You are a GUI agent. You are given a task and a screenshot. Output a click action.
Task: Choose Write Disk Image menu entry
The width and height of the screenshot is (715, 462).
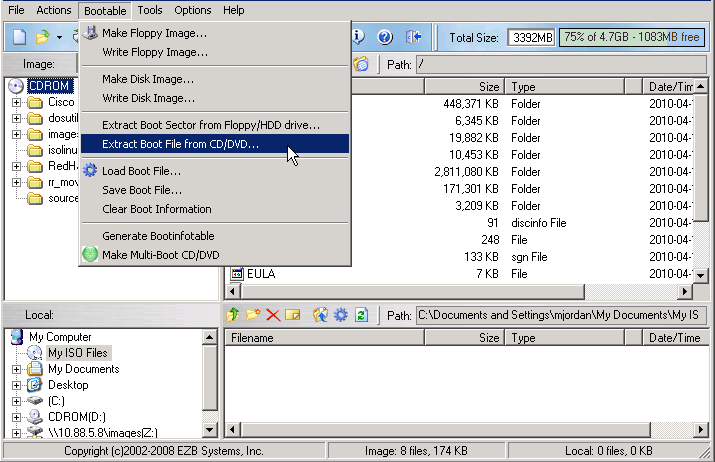point(214,98)
